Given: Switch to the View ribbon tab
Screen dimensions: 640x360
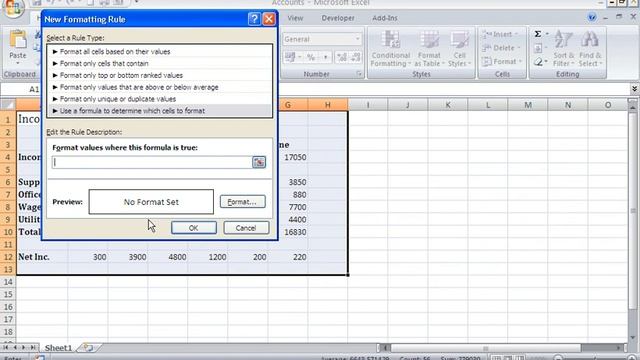Looking at the screenshot, I should [x=295, y=18].
